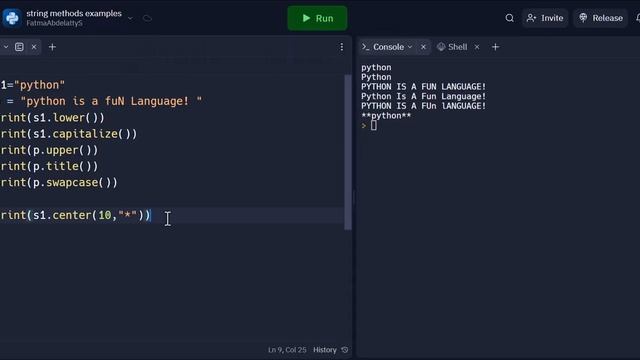
Task: Close the Console tab
Action: point(423,47)
